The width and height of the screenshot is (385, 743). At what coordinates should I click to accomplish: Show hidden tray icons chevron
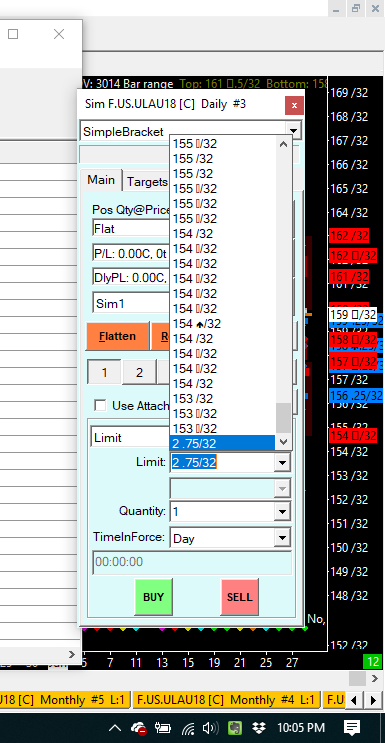click(x=115, y=728)
